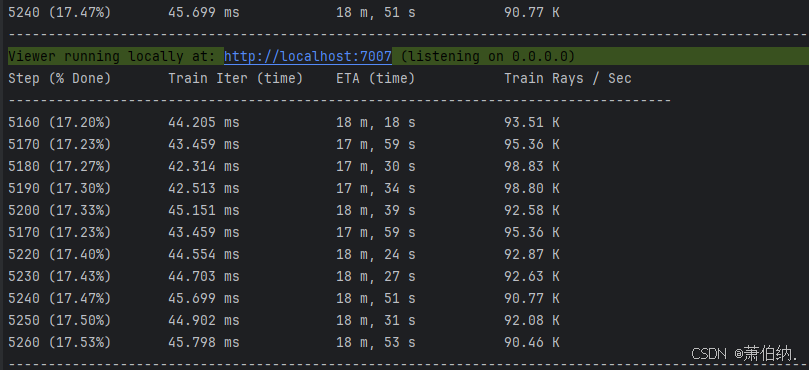Select step '5250 (17.50%)' in the log
The image size is (809, 370).
pyautogui.click(x=59, y=320)
